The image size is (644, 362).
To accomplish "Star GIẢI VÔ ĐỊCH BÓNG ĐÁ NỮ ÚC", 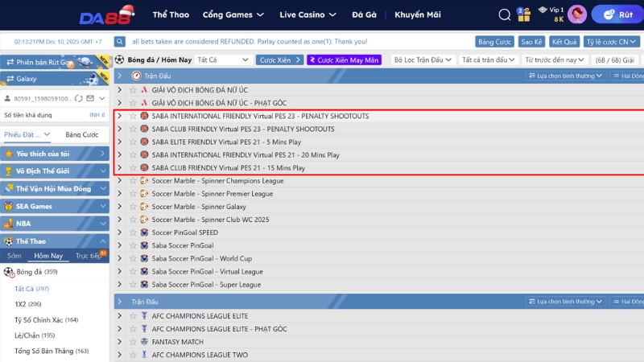I will (133, 90).
